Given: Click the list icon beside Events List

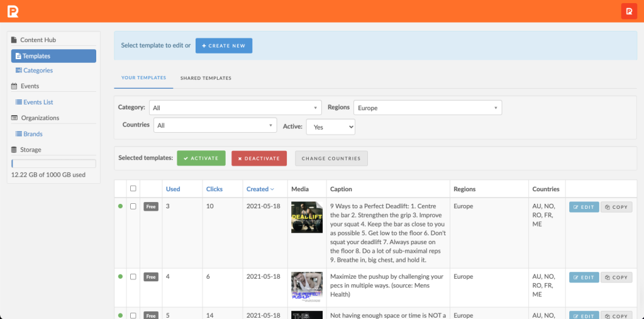Looking at the screenshot, I should point(18,102).
